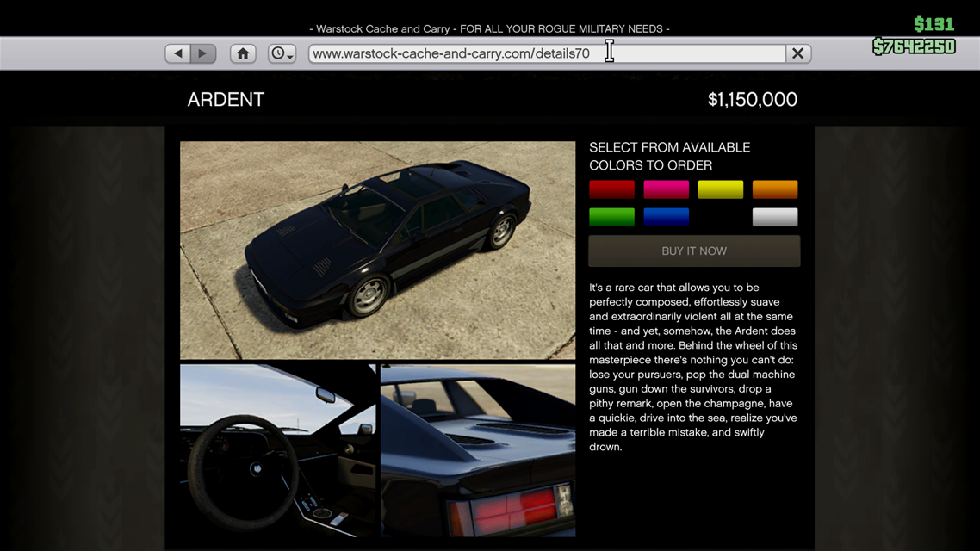Focus the Warstock URL address field
The height and width of the screenshot is (551, 980).
tap(547, 53)
